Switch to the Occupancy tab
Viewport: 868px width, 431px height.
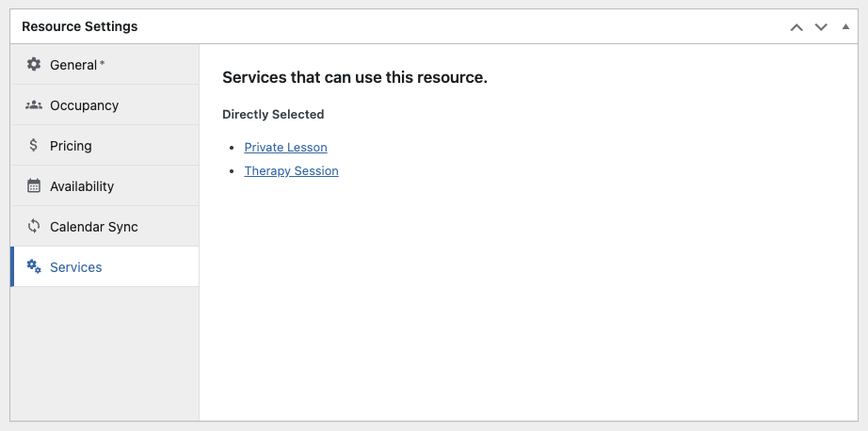84,105
